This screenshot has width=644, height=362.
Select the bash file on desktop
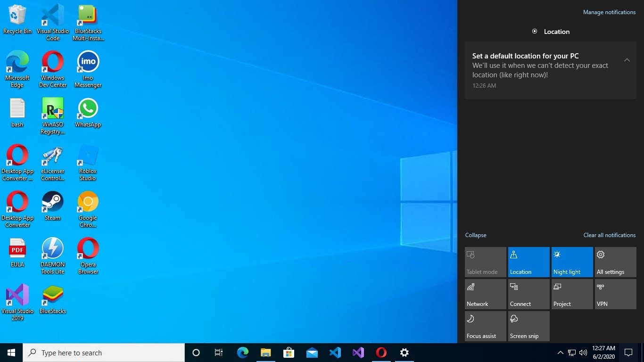pyautogui.click(x=17, y=113)
